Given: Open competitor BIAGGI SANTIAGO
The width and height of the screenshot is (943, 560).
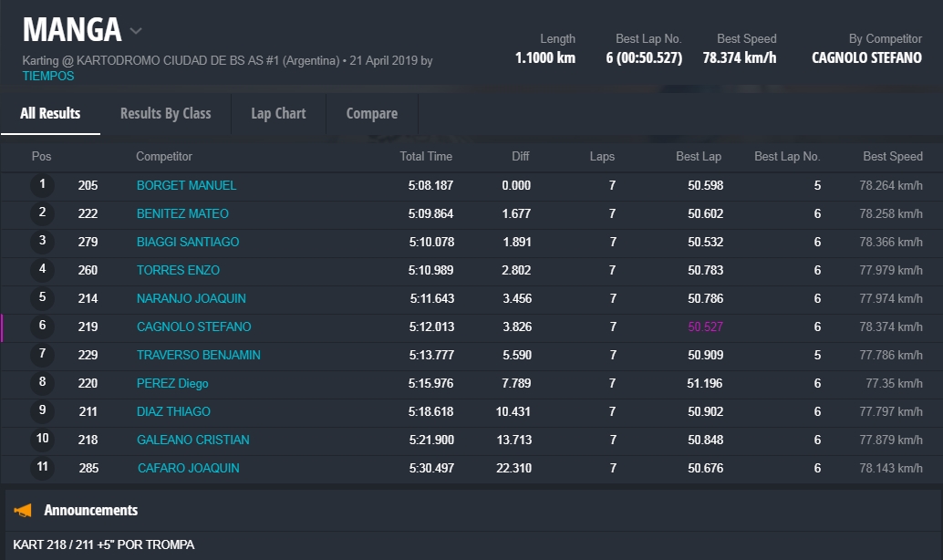Looking at the screenshot, I should tap(187, 242).
